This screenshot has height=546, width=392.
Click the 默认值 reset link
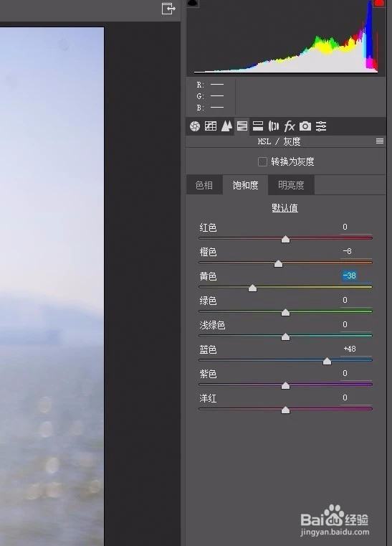285,208
